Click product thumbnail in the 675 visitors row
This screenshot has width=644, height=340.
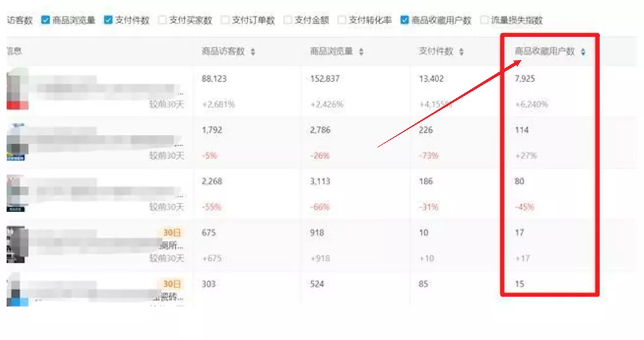[16, 245]
